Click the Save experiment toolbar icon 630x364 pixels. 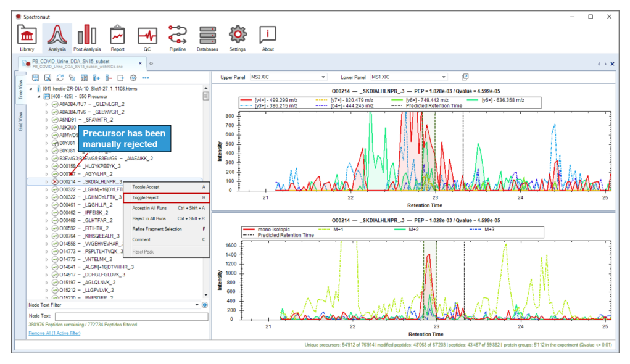35,78
